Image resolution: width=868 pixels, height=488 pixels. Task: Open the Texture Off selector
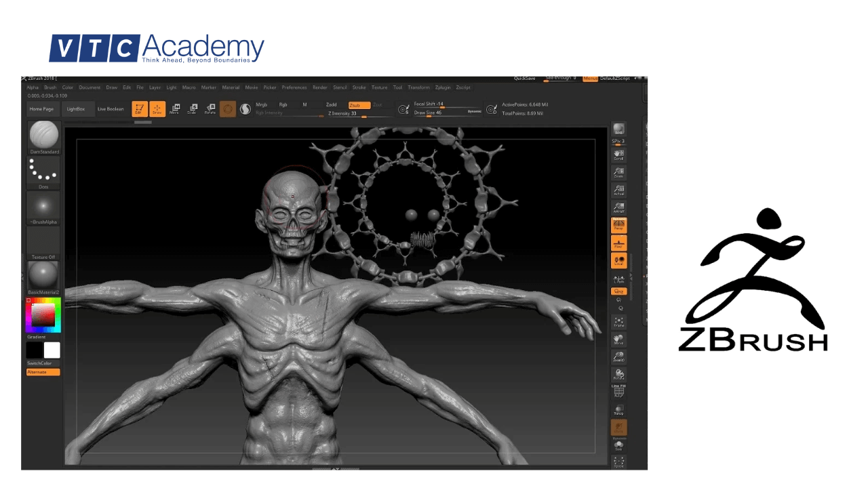44,243
